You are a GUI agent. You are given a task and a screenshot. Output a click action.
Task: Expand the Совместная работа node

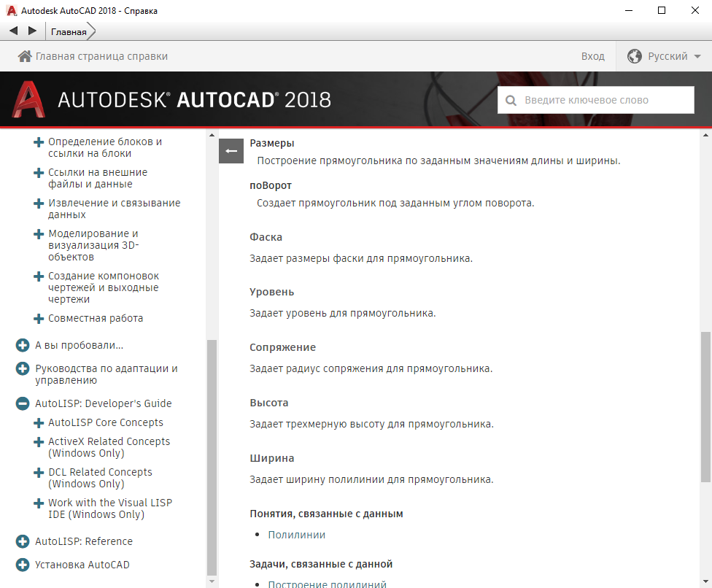[x=39, y=319]
